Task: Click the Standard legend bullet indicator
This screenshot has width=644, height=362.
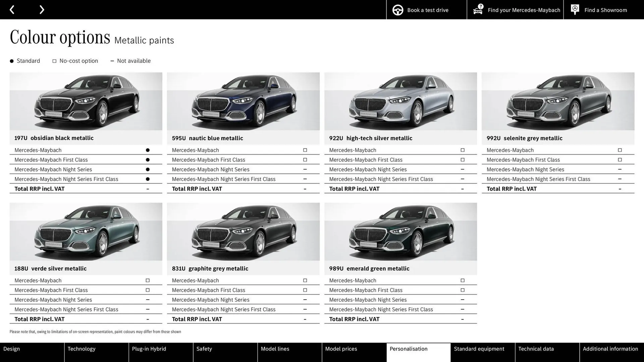Action: 11,61
